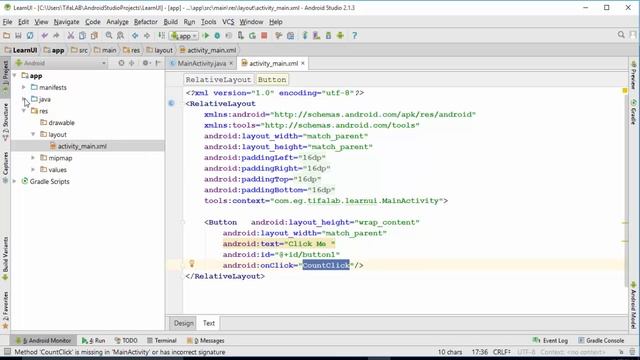Cut selection using the scissors icon
Screen dimensions: 640x360
71,36
